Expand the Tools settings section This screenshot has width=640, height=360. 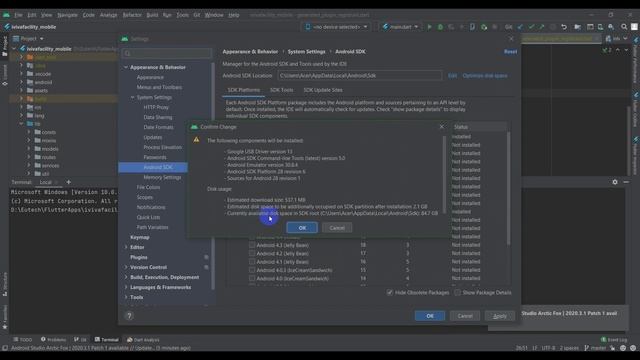(x=126, y=297)
